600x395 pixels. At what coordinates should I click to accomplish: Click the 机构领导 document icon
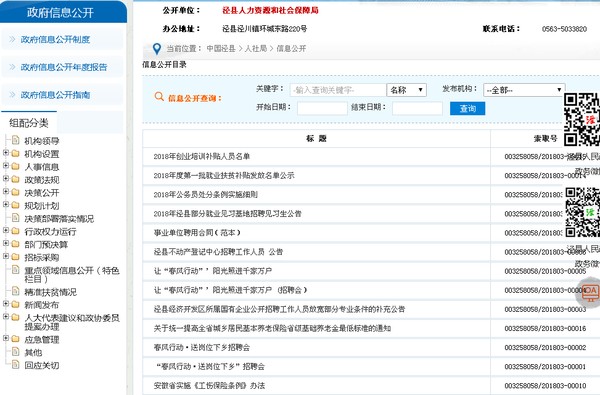[15, 140]
